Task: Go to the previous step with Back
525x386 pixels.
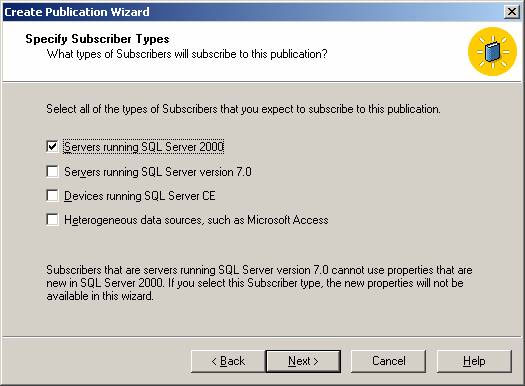Action: coord(228,361)
